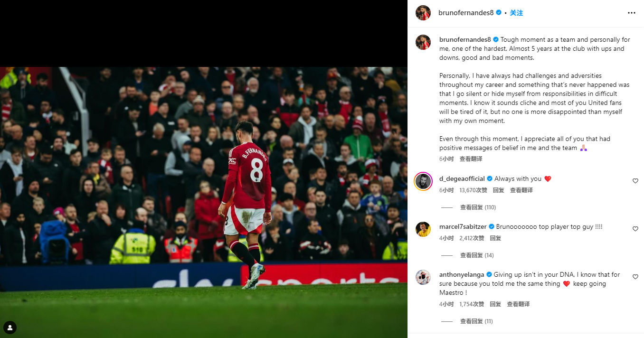The image size is (644, 338).
Task: Click the Bruno Fernandes post photo
Action: 204,202
